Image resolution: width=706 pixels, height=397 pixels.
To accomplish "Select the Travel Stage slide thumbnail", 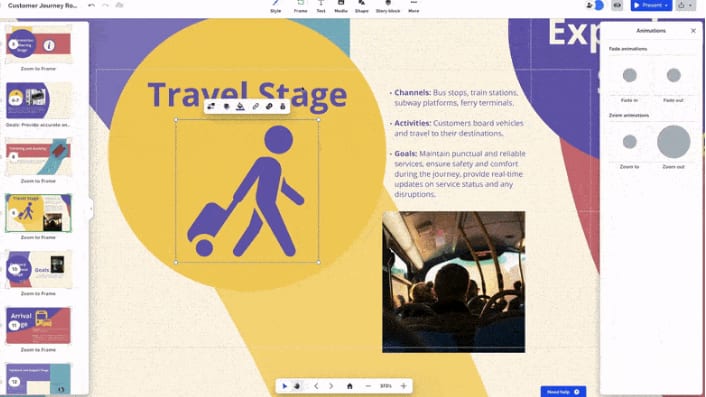I will 38,213.
